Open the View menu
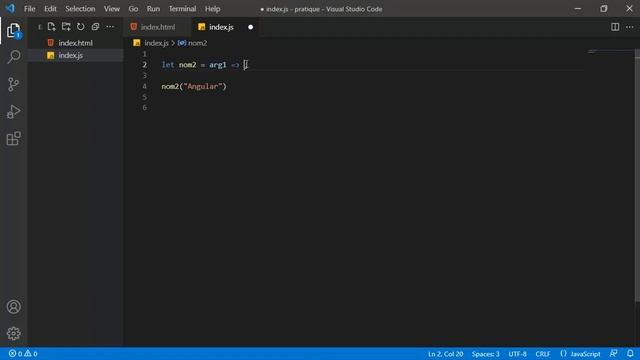The width and height of the screenshot is (640, 360). coord(111,9)
